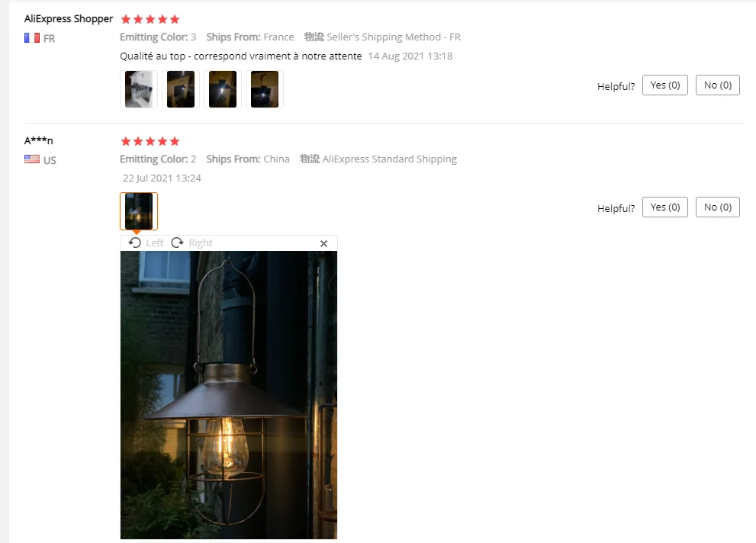756x543 pixels.
Task: Mark the FR shopper review No
Action: click(x=717, y=85)
